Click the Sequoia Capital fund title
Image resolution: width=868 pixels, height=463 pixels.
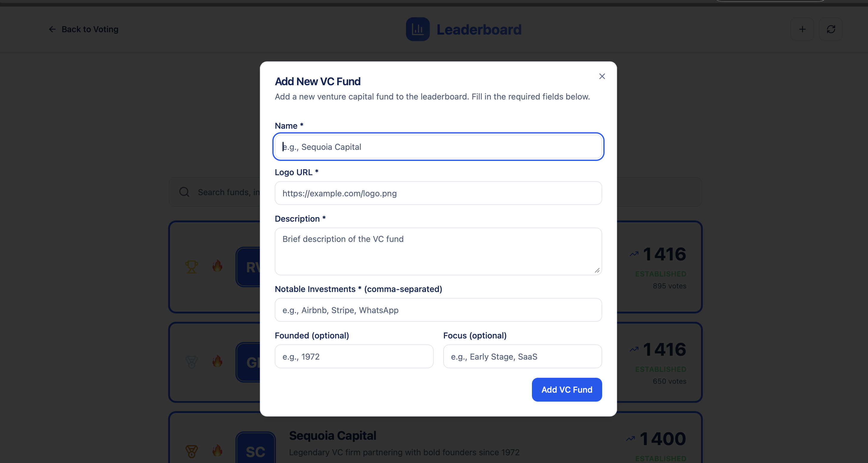click(332, 435)
